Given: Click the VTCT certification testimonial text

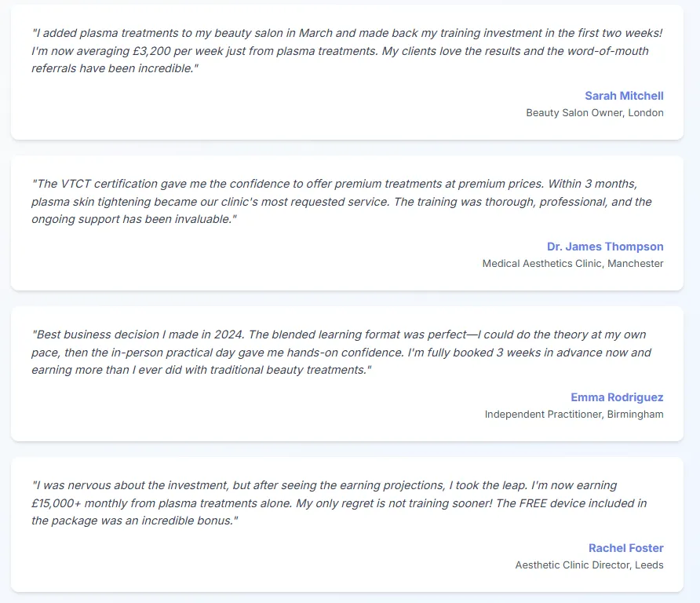Looking at the screenshot, I should [x=341, y=202].
